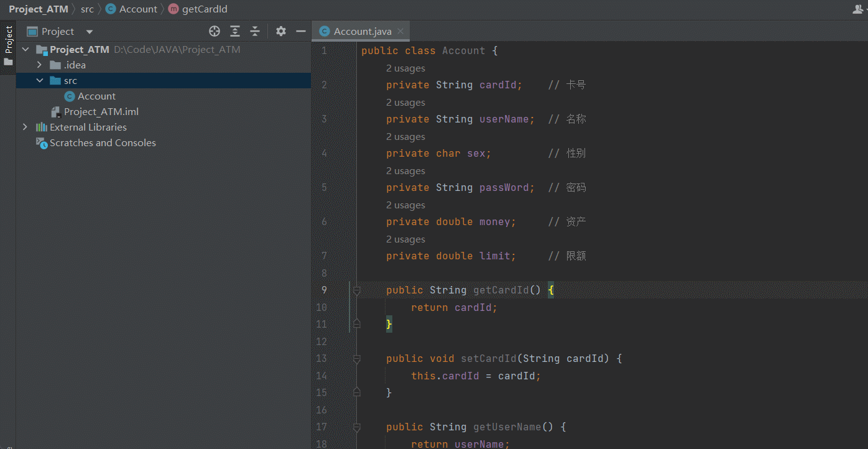Click the '2 usages' hint above sex
Viewport: 868px width, 449px height.
tap(405, 136)
